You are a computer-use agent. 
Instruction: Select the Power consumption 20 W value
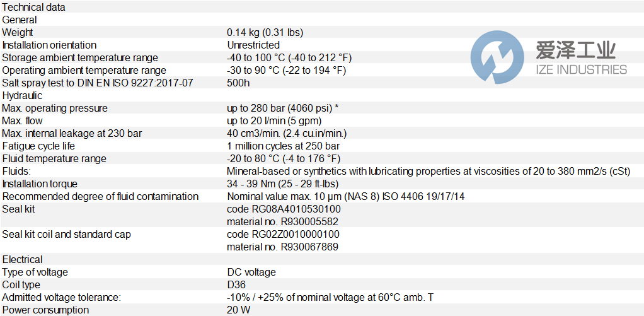pyautogui.click(x=238, y=310)
